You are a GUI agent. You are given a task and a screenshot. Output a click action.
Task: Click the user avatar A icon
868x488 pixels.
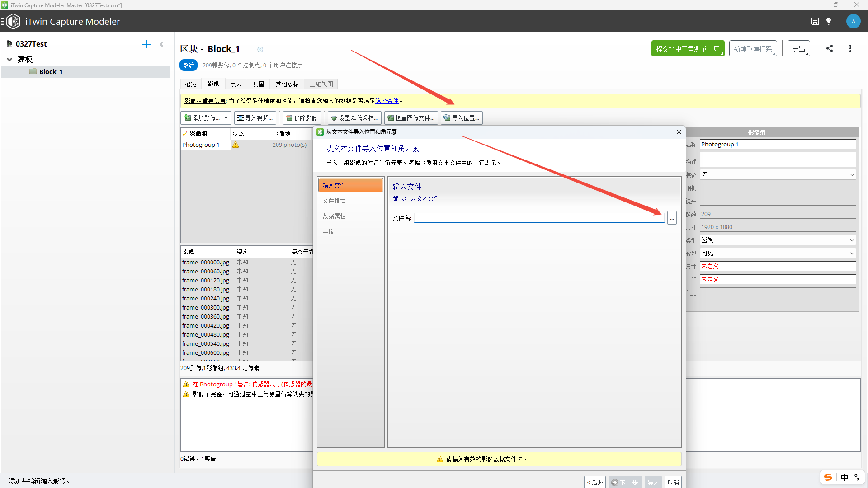853,21
